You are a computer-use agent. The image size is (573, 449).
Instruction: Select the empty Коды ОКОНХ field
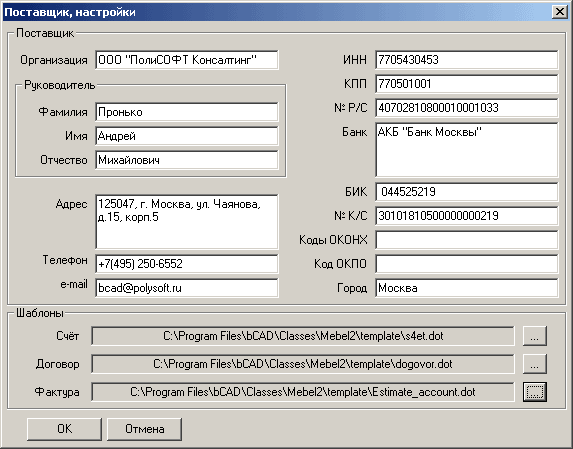(x=467, y=240)
